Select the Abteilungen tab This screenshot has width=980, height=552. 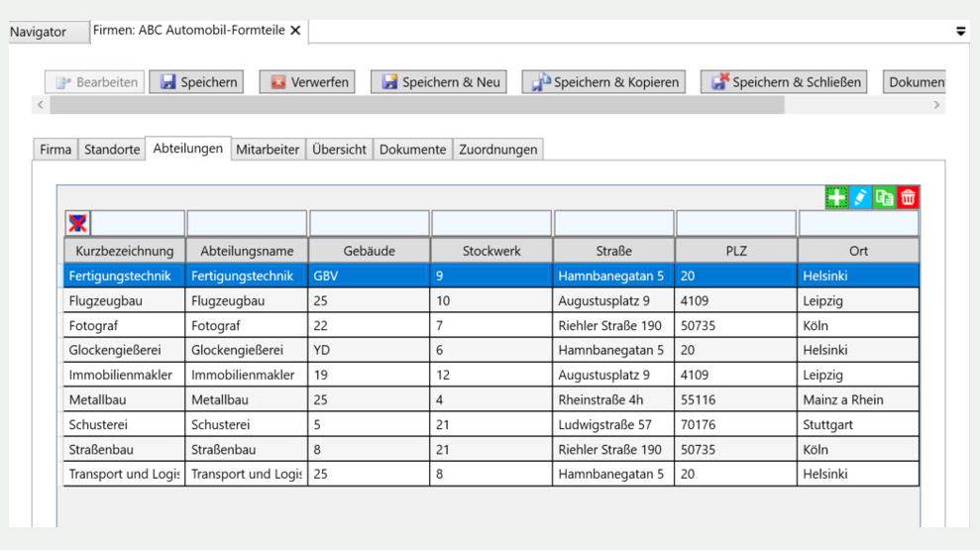(x=188, y=149)
